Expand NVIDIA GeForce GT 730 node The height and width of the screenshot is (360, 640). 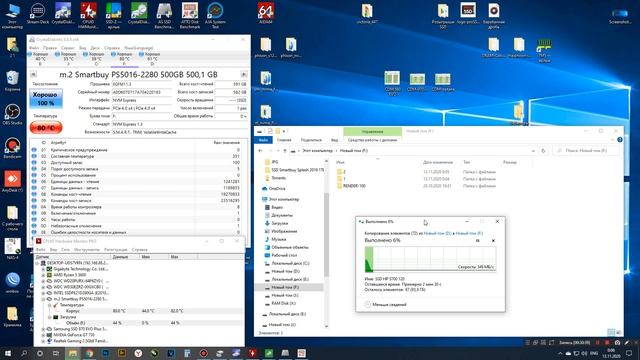[43, 335]
